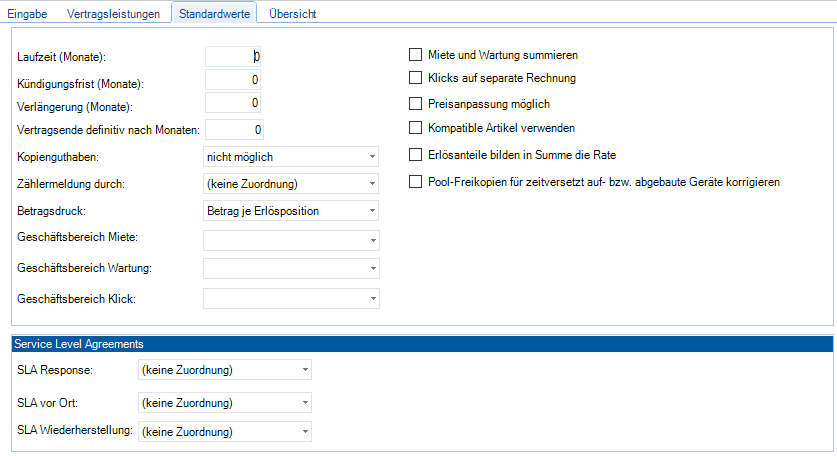Open the Vertragsleistungen tab

pyautogui.click(x=112, y=13)
